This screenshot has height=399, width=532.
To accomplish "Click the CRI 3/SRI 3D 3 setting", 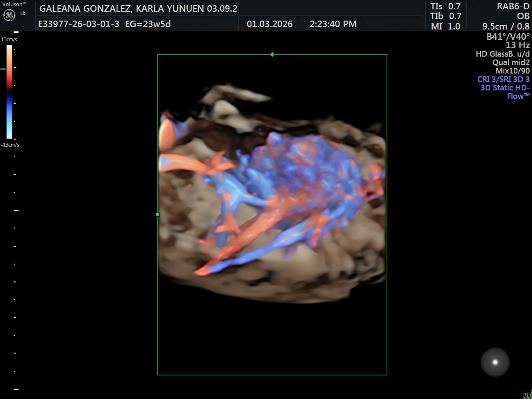I will pos(503,79).
